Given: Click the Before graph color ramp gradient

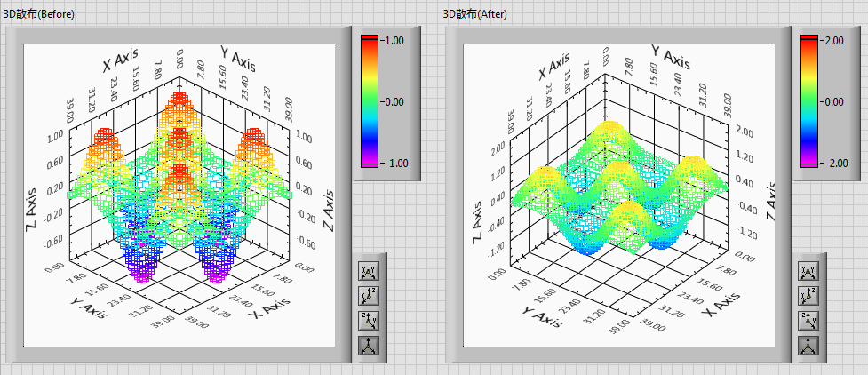Looking at the screenshot, I should [370, 101].
